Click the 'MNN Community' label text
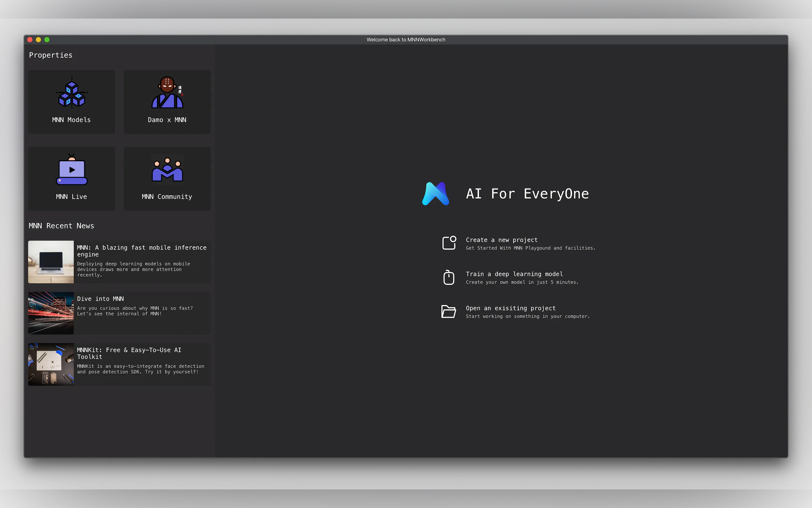 pyautogui.click(x=167, y=197)
